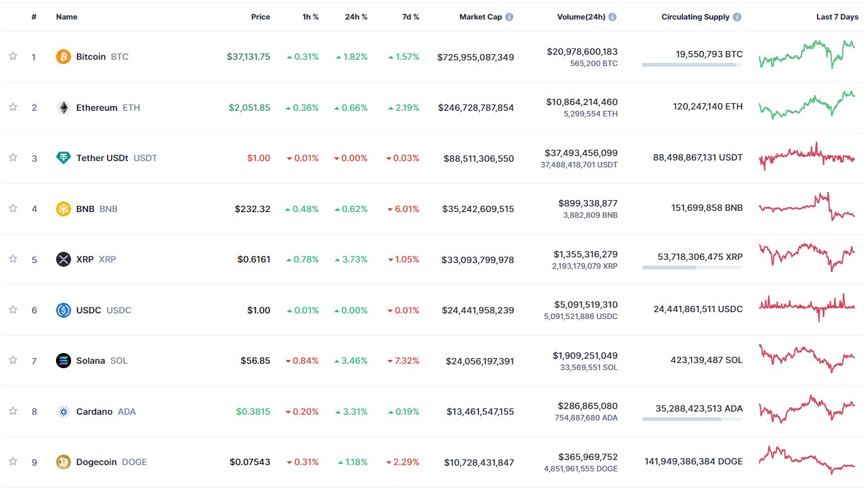This screenshot has width=868, height=489.
Task: Open Bitcoin's 565,200 BTC volume link
Action: pos(594,64)
